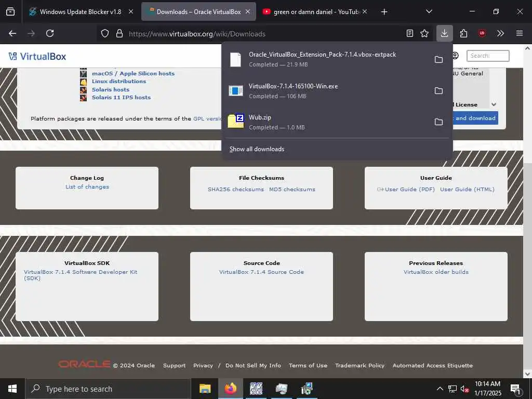This screenshot has height=399, width=532.
Task: Close the Windows Update Blocker tab
Action: point(131,11)
